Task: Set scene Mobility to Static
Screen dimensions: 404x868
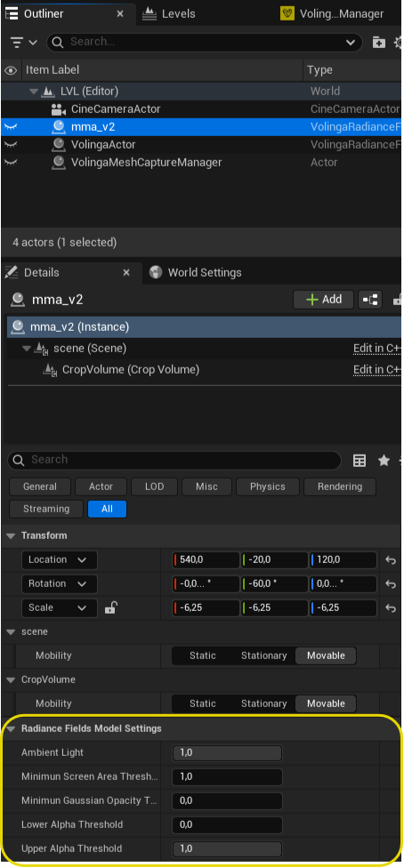Action: click(x=203, y=655)
